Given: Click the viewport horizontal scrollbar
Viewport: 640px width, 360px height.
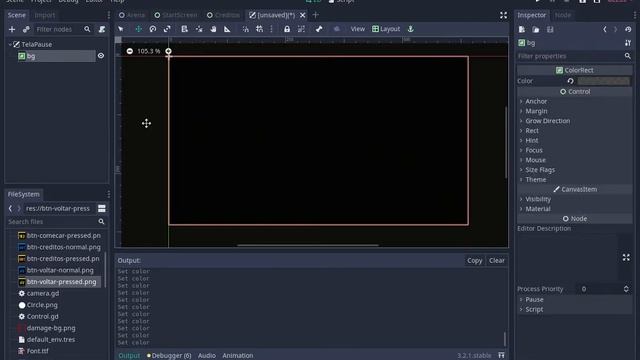Looking at the screenshot, I should click(x=308, y=245).
